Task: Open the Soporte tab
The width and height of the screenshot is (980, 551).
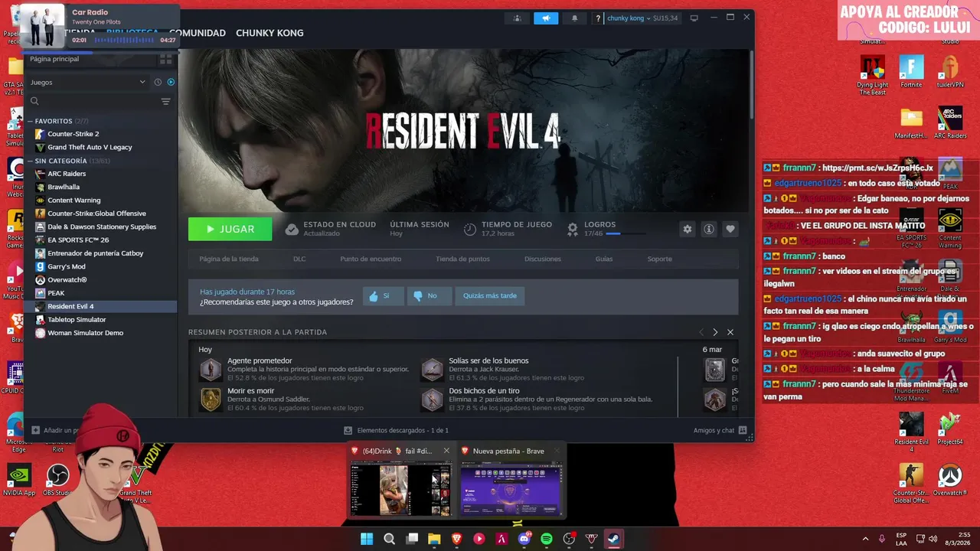Action: (659, 259)
